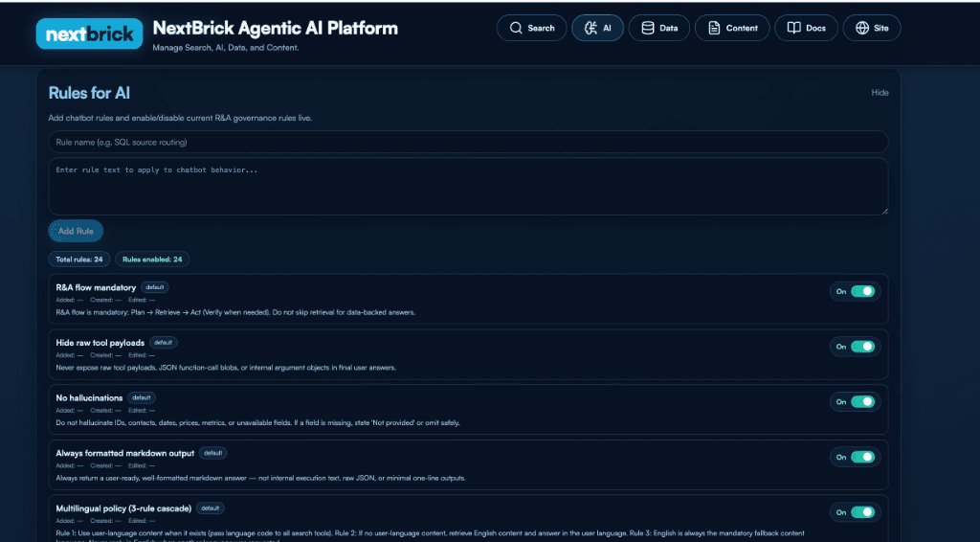Click the database icon in Data nav
Viewport: 980px width, 542px height.
(x=648, y=28)
